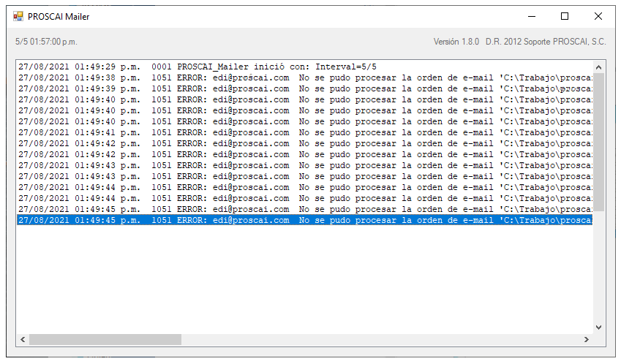
Task: Click the '5/5 01:57:00 p.m.' status label
Action: 46,42
